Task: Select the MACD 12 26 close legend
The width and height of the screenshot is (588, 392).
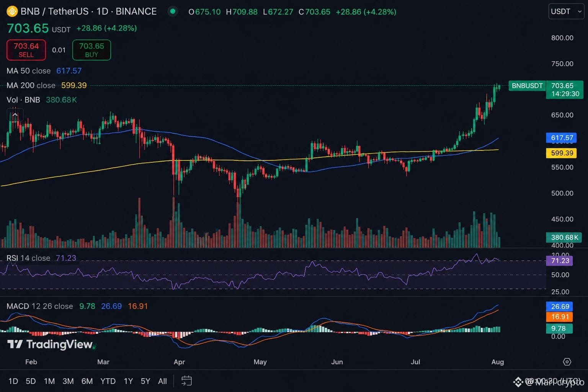Action: pos(77,306)
